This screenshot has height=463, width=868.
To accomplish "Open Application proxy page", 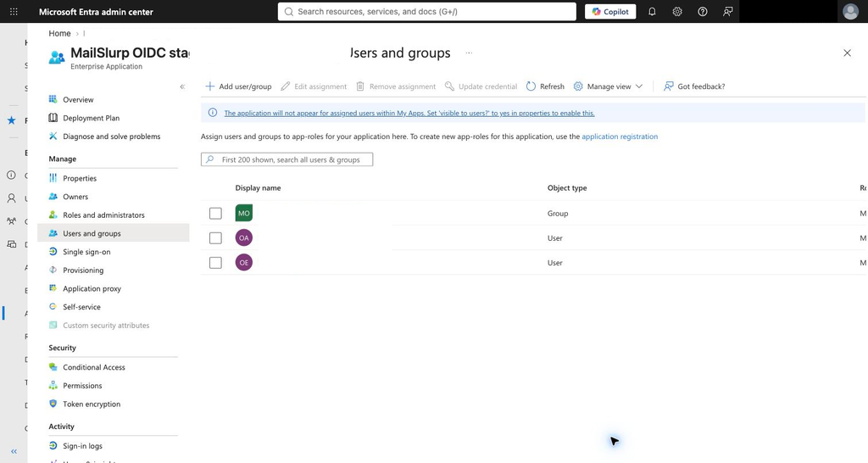I will click(92, 288).
